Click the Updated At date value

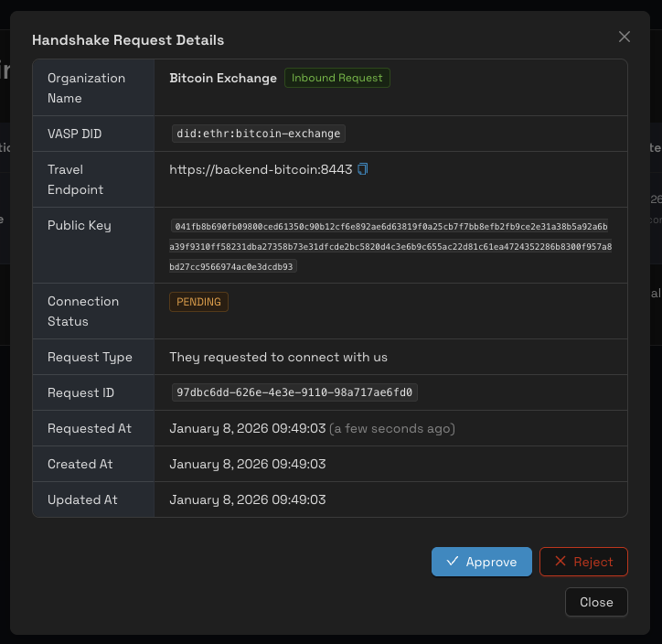tap(248, 499)
